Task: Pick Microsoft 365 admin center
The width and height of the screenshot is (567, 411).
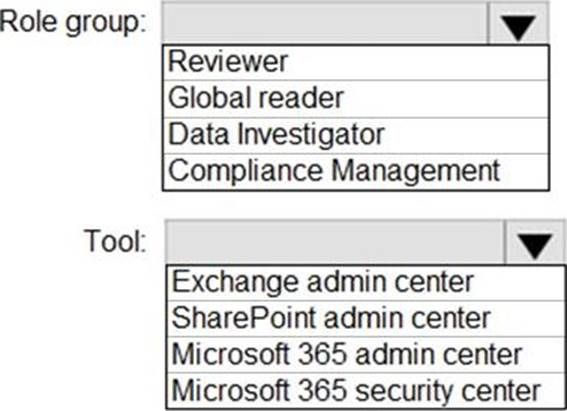Action: 365,355
